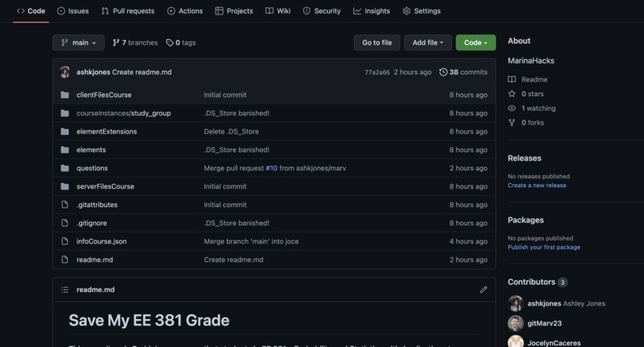Open the elements folder
This screenshot has width=644, height=347.
[x=91, y=150]
